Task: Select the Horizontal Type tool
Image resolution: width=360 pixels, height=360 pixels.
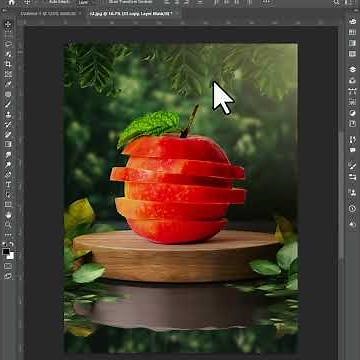Action: (x=8, y=184)
